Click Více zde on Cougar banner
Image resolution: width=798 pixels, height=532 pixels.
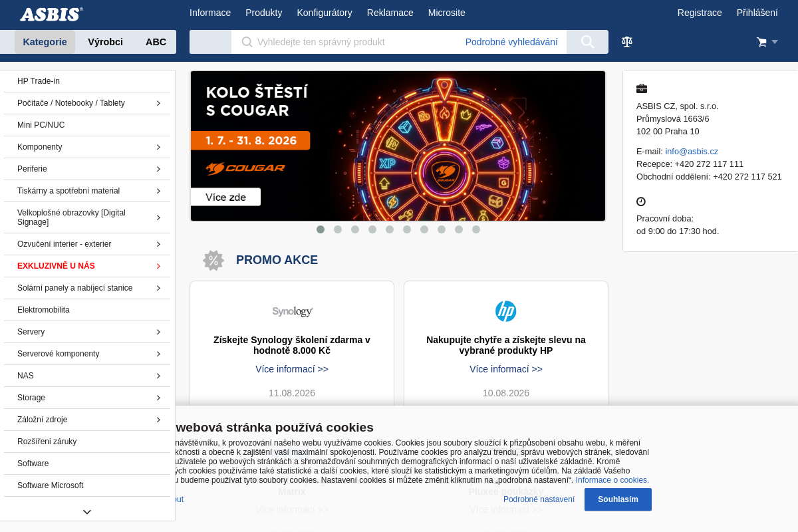(225, 197)
